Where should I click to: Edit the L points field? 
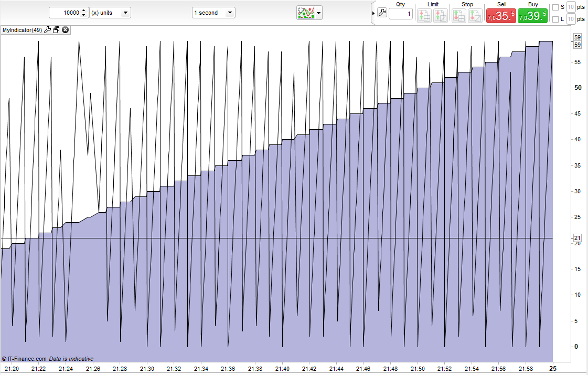pos(571,19)
